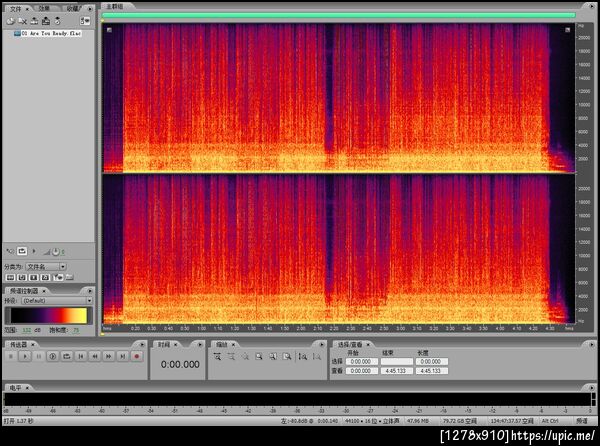Click the Loop Play transport button
This screenshot has height=446, width=600.
tap(67, 356)
